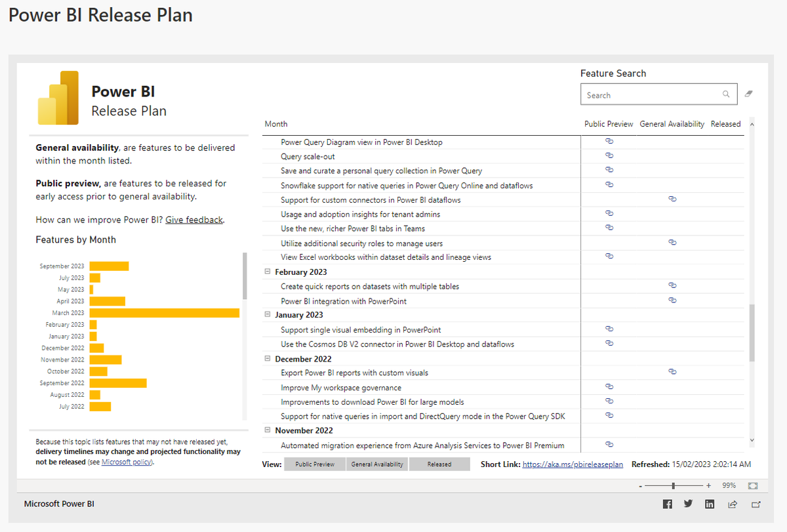
Task: Collapse the December 2022 group
Action: point(267,358)
